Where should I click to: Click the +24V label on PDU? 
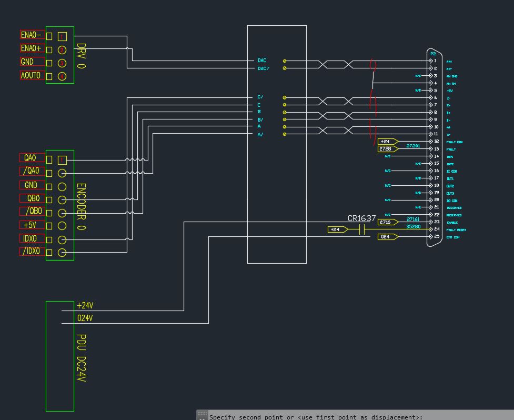pos(85,306)
